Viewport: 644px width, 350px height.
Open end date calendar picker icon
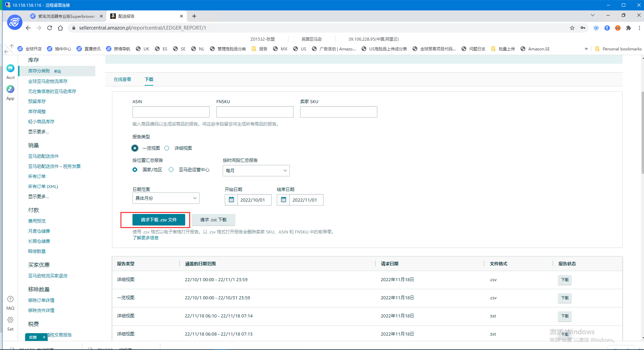(283, 200)
